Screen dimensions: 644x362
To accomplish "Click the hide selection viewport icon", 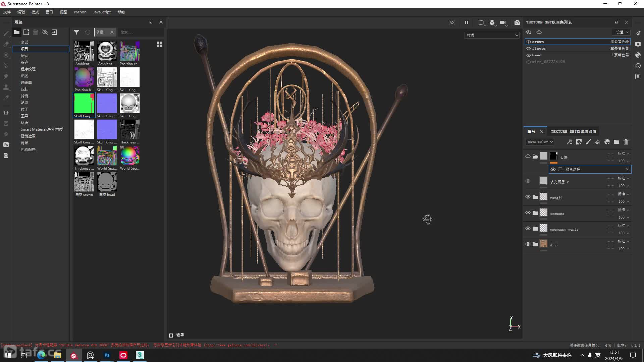I will pos(452,22).
